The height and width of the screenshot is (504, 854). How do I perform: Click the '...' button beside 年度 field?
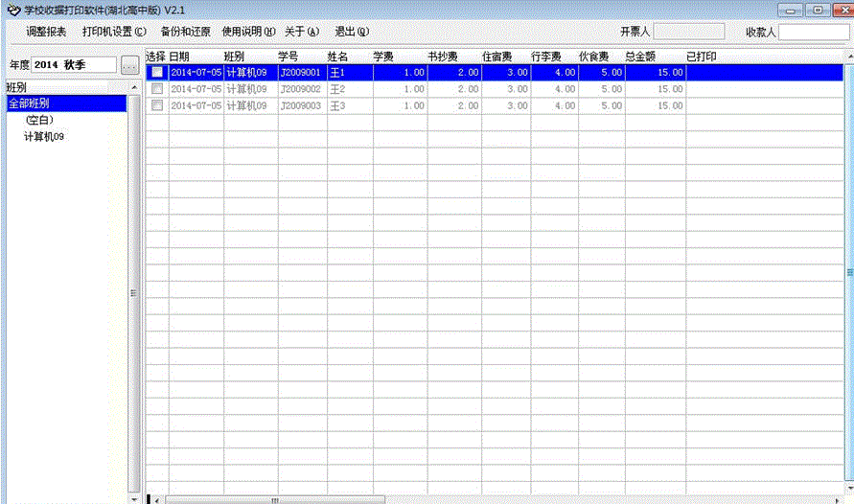(130, 65)
